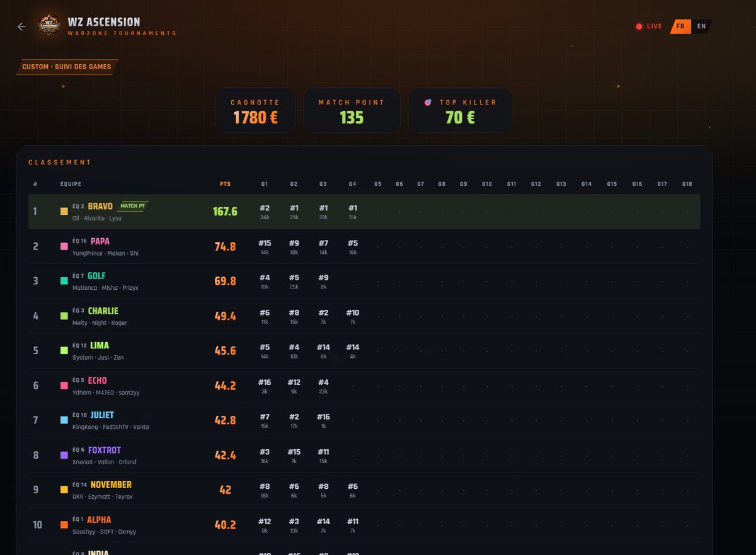Screen dimensions: 756x555
Task: Click Bravo's G1 result #2 34k
Action: (x=265, y=212)
